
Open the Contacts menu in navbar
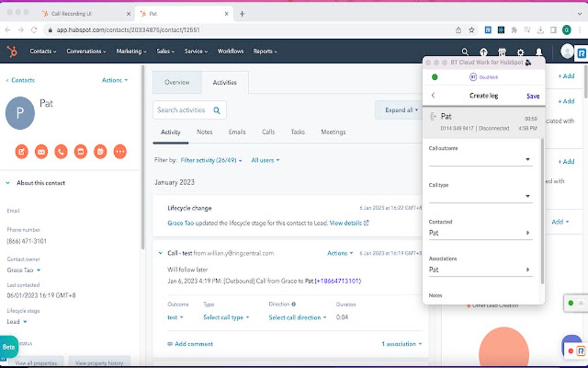[43, 51]
